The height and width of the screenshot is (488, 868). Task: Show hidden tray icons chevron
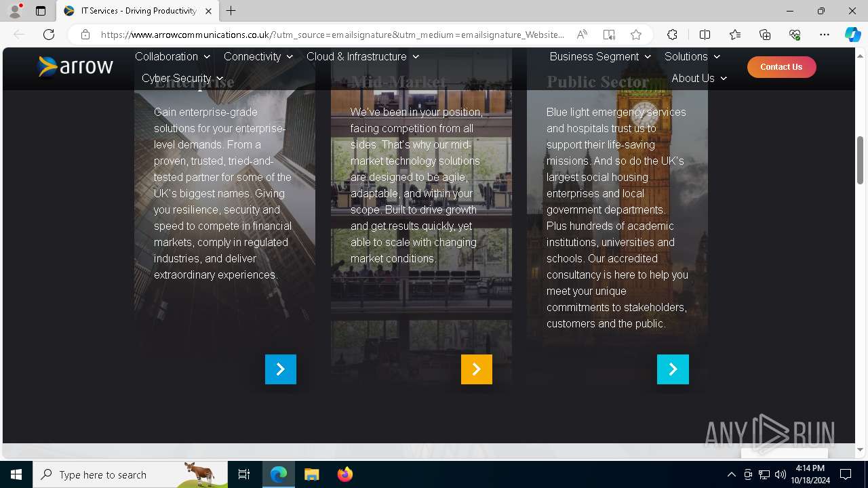(731, 474)
